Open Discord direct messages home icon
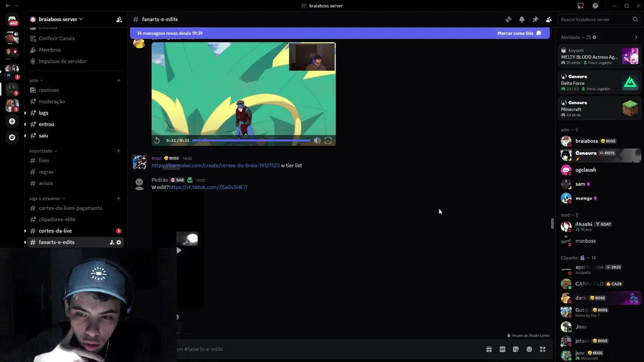Viewport: 644px width, 362px height. coord(12,19)
